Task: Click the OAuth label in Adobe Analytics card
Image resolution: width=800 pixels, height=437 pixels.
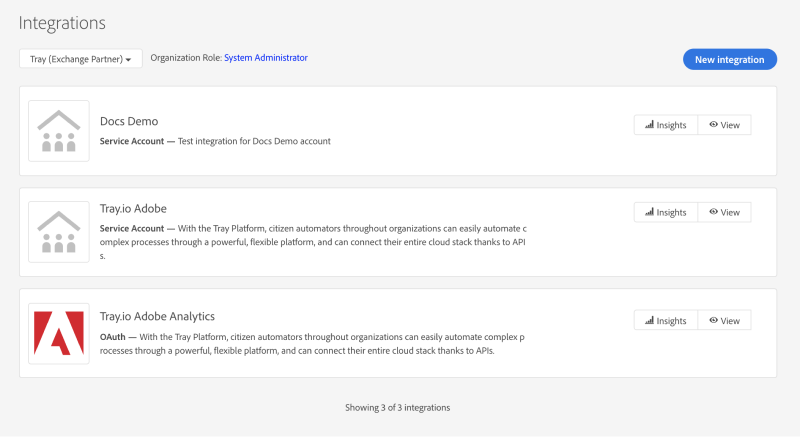Action: 114,337
